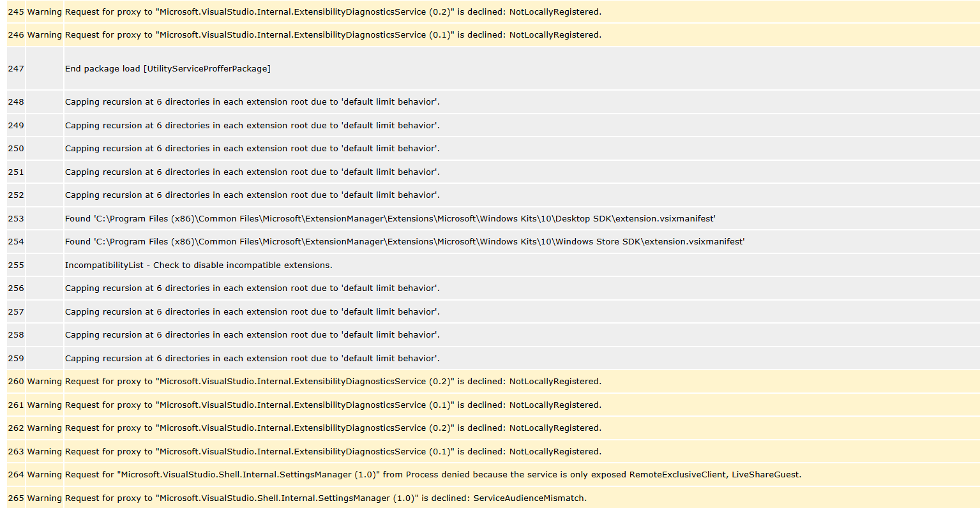The width and height of the screenshot is (980, 508).
Task: Click the Warning label in row 246
Action: (45, 35)
